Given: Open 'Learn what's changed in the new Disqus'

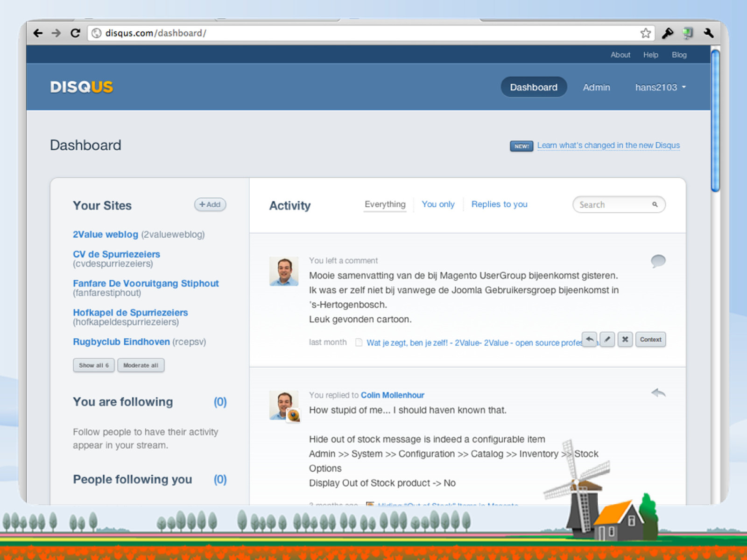Looking at the screenshot, I should tap(608, 146).
